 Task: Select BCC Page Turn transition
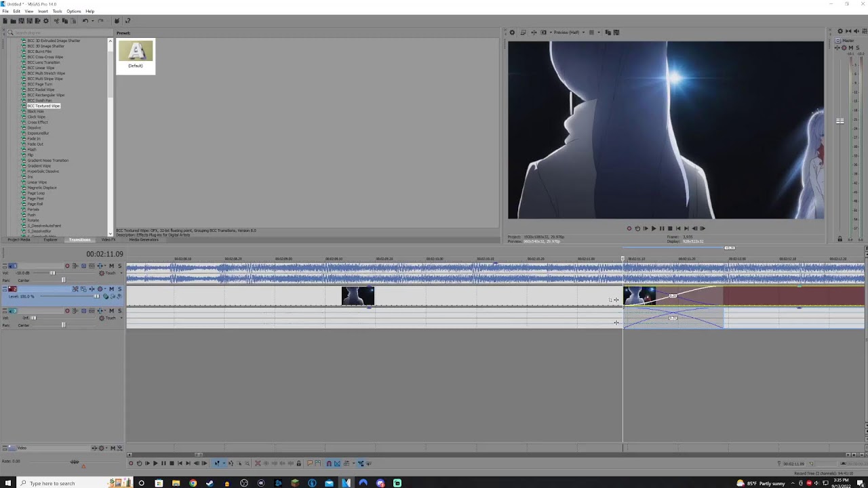(39, 84)
